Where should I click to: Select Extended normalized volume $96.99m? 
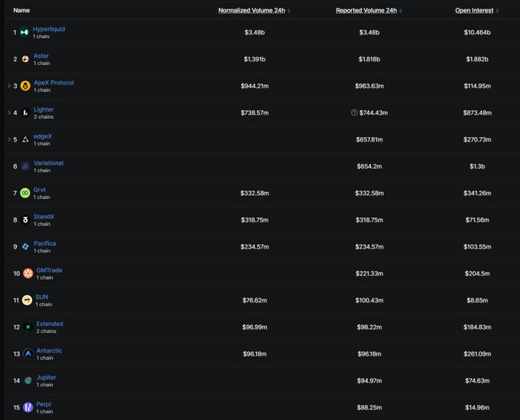click(255, 327)
